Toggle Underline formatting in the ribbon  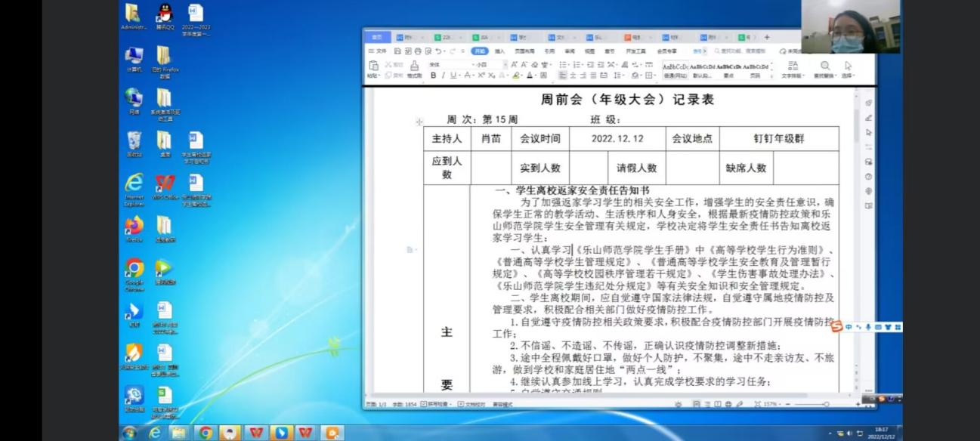pyautogui.click(x=453, y=76)
